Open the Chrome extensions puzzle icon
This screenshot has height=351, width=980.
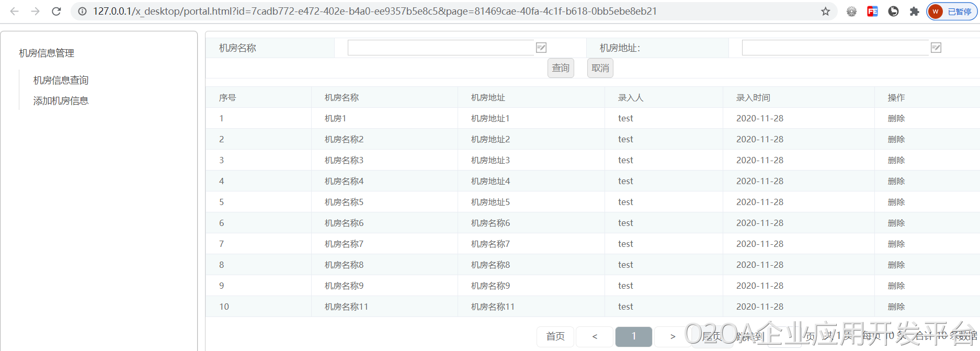[914, 11]
